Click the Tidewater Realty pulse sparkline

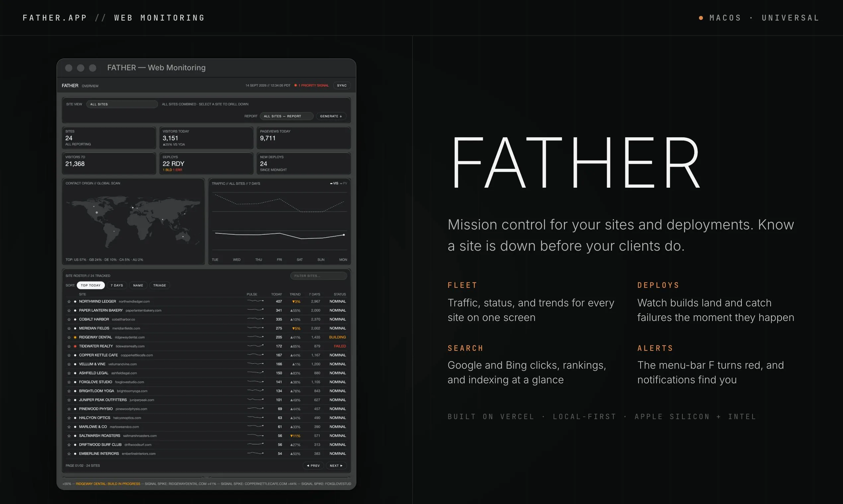(255, 346)
